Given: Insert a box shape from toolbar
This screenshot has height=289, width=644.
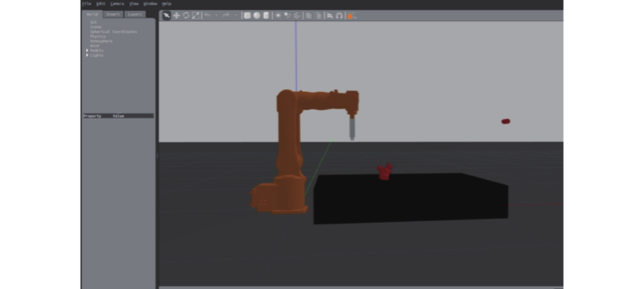Looking at the screenshot, I should click(247, 16).
